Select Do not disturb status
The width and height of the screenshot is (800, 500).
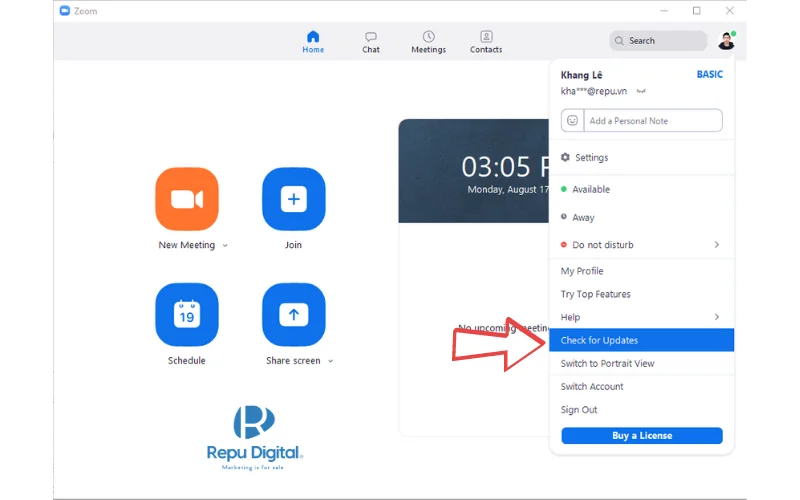[641, 245]
